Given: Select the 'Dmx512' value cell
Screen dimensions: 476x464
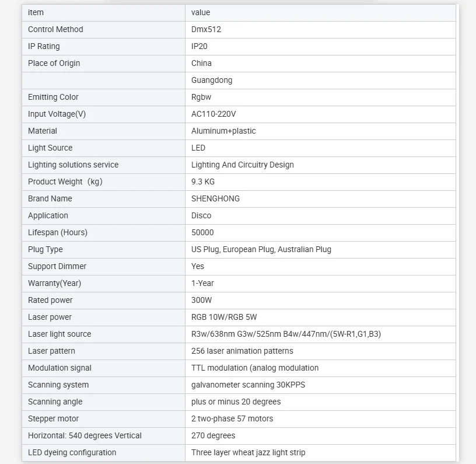Looking at the screenshot, I should [x=206, y=29].
